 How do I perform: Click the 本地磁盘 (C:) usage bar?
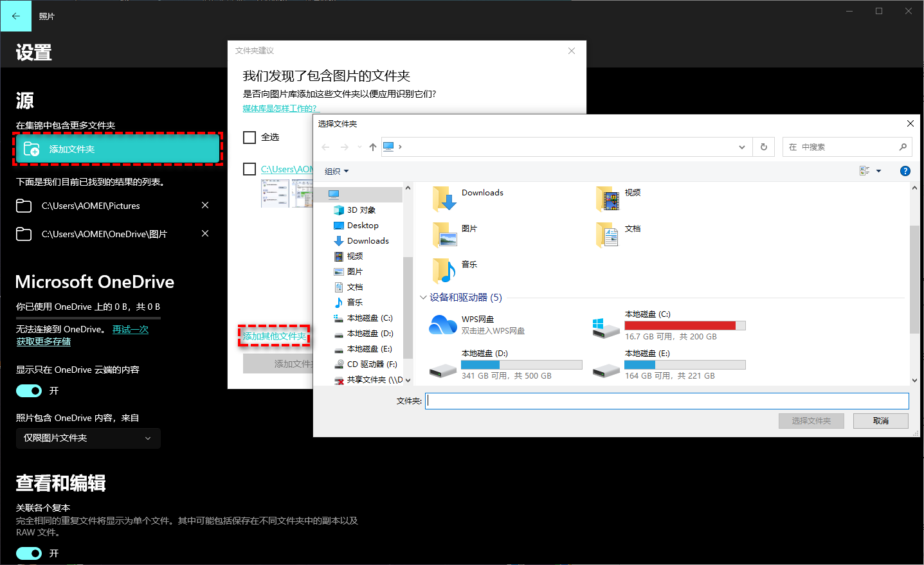click(685, 326)
